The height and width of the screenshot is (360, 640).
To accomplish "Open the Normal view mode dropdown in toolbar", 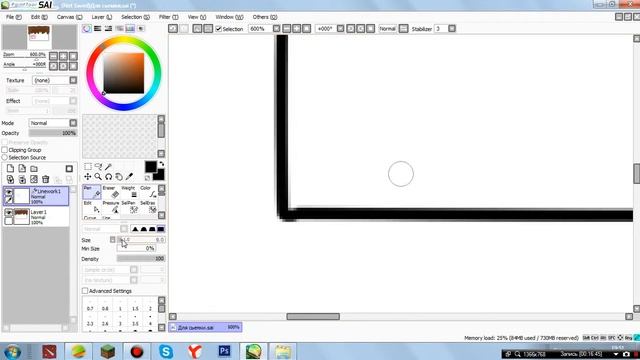I will 403,29.
